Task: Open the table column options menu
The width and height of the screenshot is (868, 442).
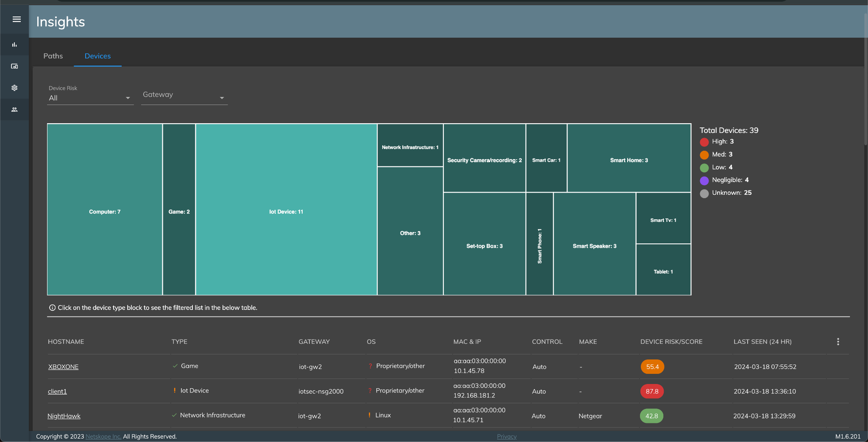Action: (838, 342)
